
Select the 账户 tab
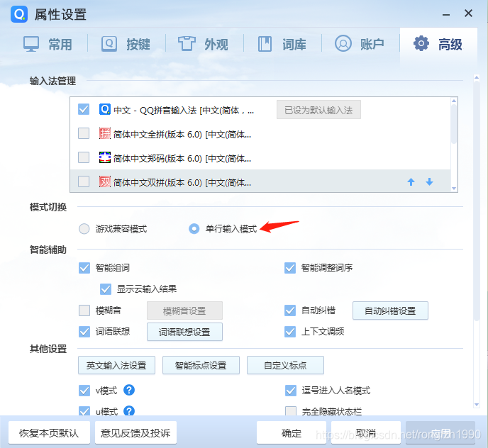[360, 44]
